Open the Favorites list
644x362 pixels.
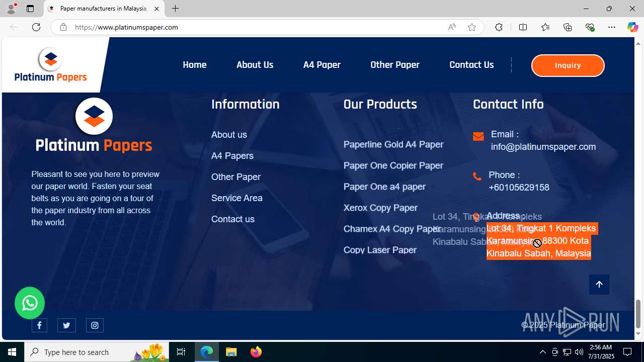click(545, 27)
